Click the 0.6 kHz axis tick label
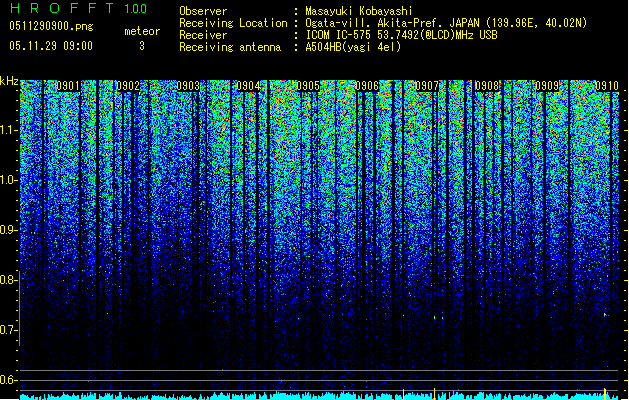This screenshot has height=400, width=629. tap(8, 380)
